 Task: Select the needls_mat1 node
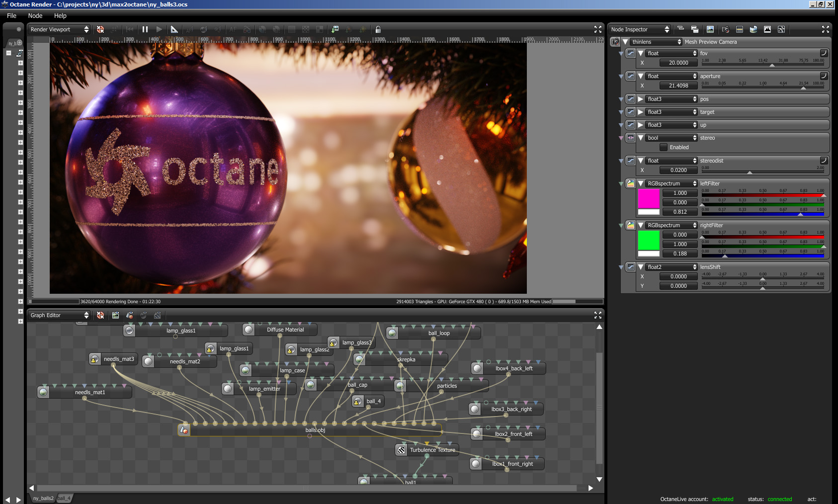[84, 392]
